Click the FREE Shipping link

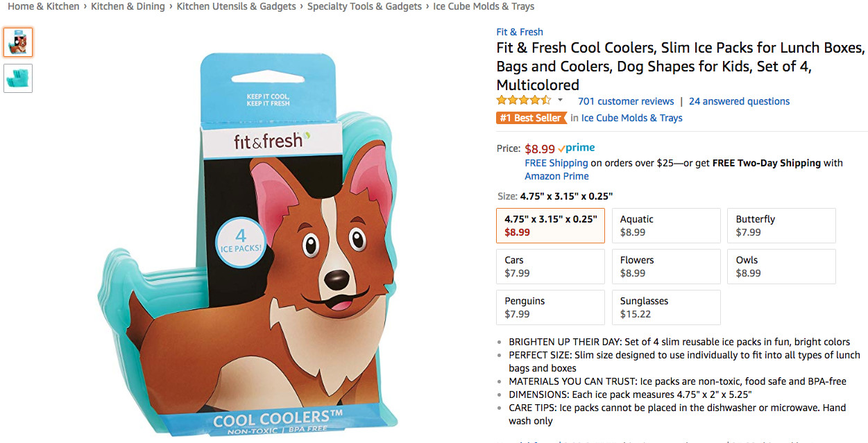point(556,163)
